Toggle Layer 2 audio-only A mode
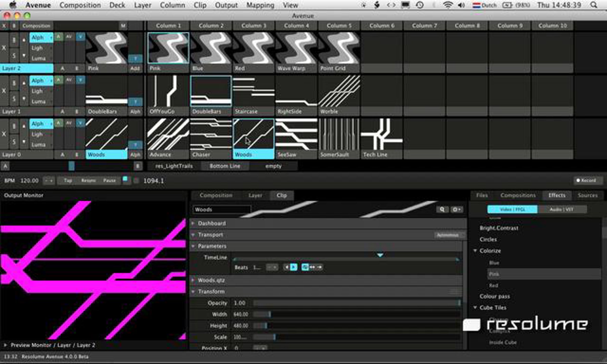607x364 pixels. (58, 37)
